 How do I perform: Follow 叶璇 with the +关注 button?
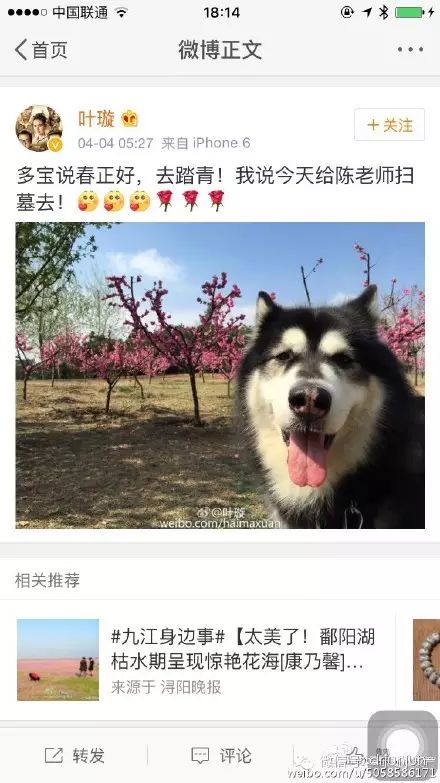pos(390,125)
